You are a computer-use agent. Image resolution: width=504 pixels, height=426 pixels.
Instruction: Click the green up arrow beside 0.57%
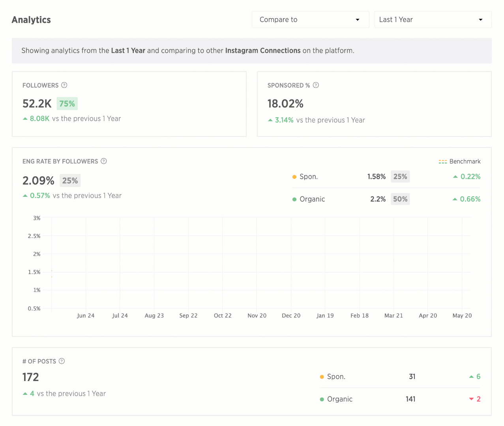coord(25,196)
